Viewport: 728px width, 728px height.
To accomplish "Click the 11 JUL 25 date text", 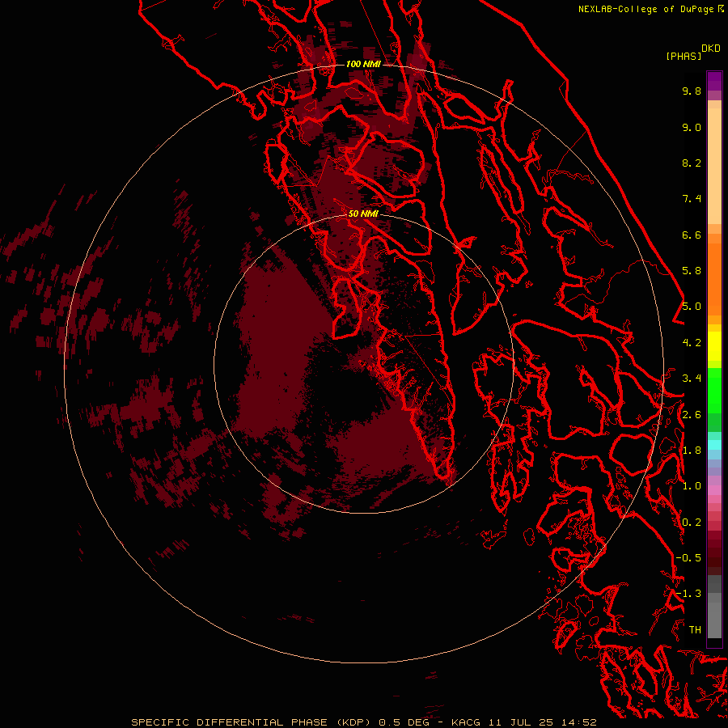I will [x=519, y=722].
